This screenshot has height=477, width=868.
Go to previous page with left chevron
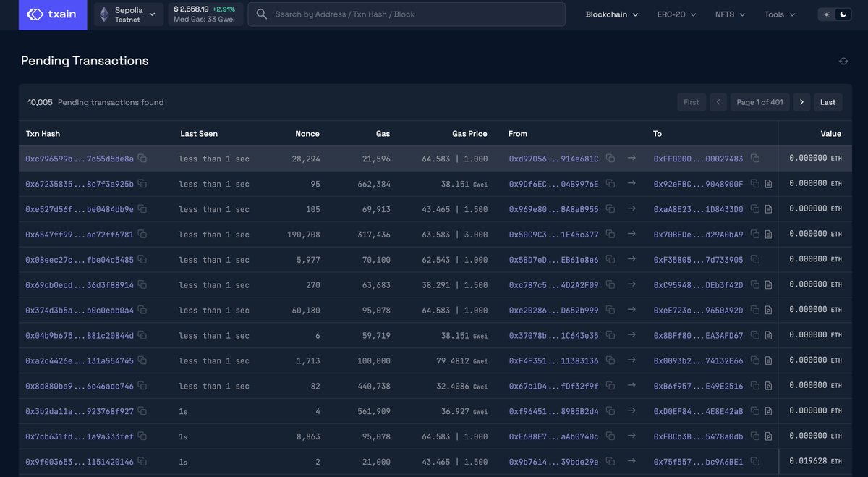pos(718,102)
